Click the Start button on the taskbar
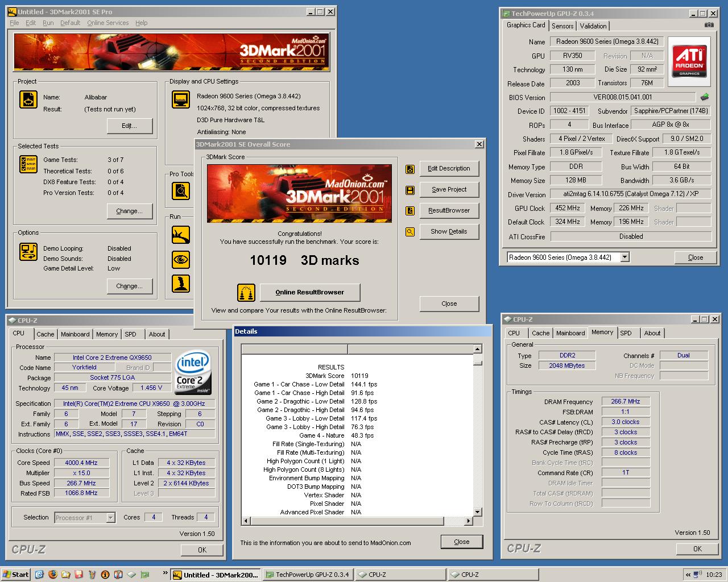 (15, 575)
